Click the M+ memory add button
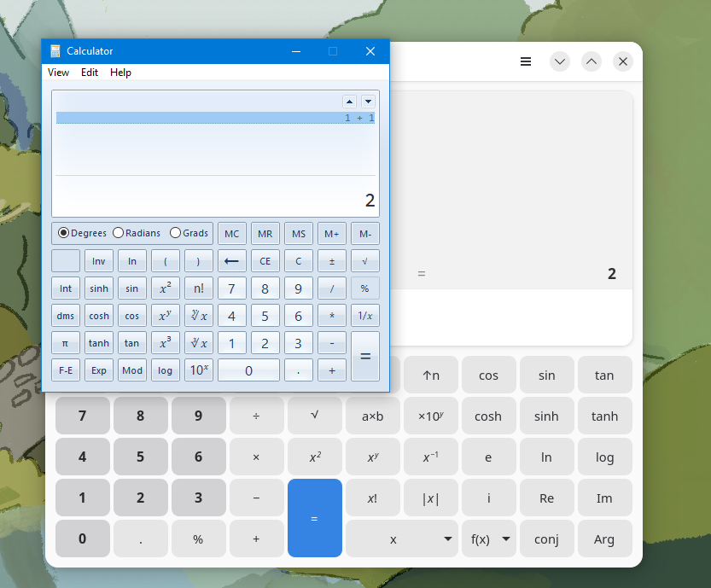 coord(332,234)
